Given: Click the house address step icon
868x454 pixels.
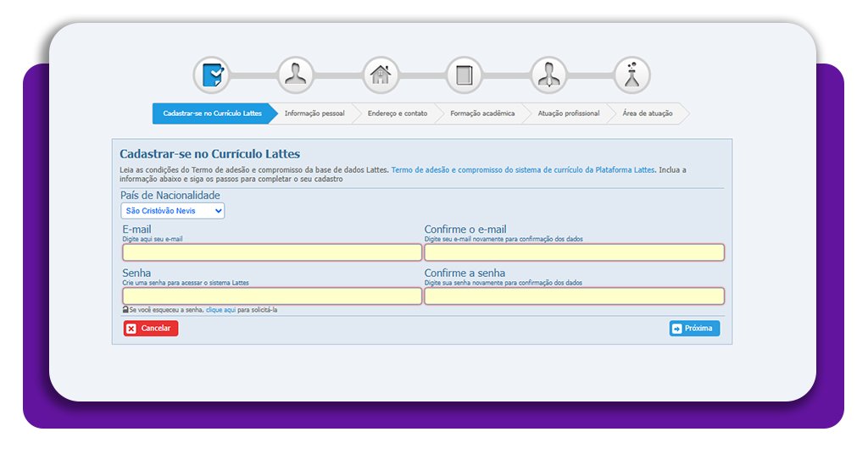Looking at the screenshot, I should tap(381, 75).
